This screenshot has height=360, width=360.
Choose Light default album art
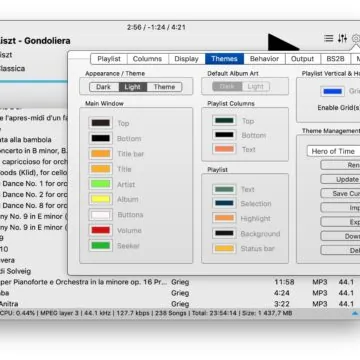[256, 87]
